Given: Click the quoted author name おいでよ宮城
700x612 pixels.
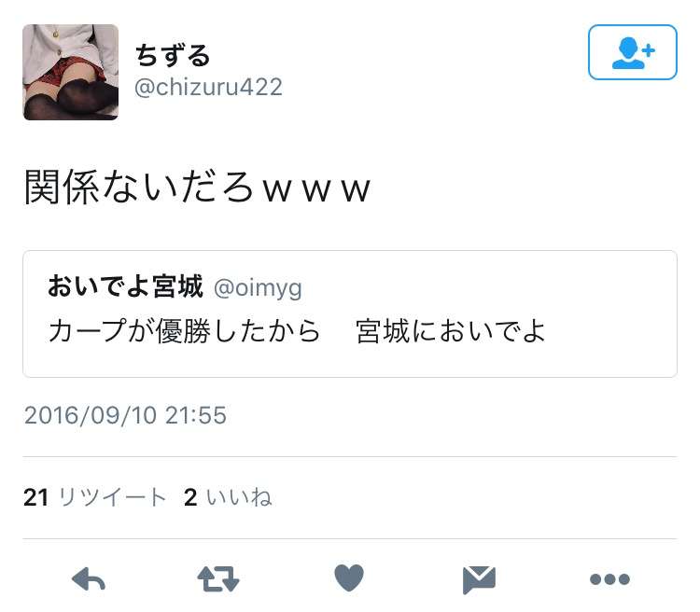Looking at the screenshot, I should coord(125,286).
